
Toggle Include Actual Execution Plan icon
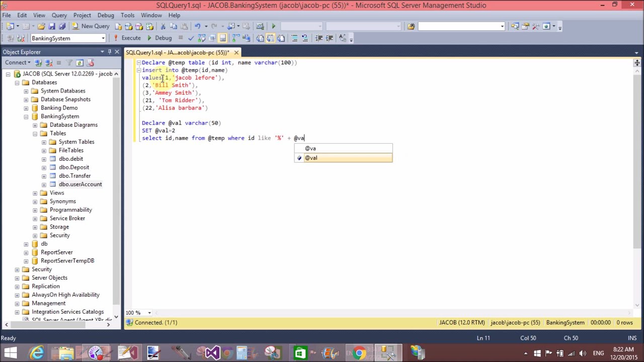coord(235,38)
